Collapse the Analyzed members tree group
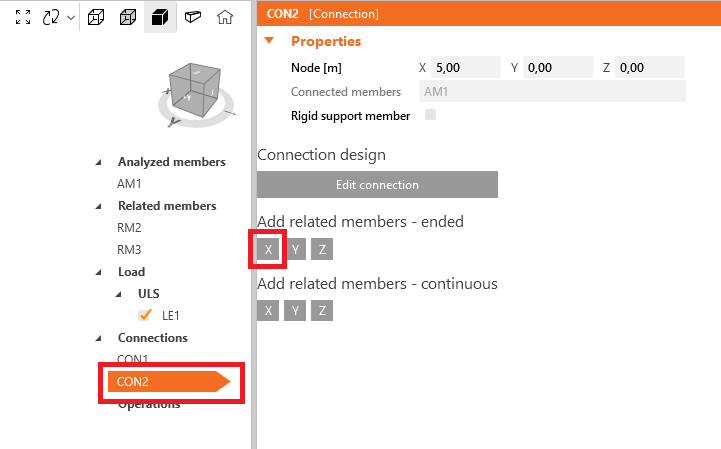The width and height of the screenshot is (721, 449). [x=98, y=162]
